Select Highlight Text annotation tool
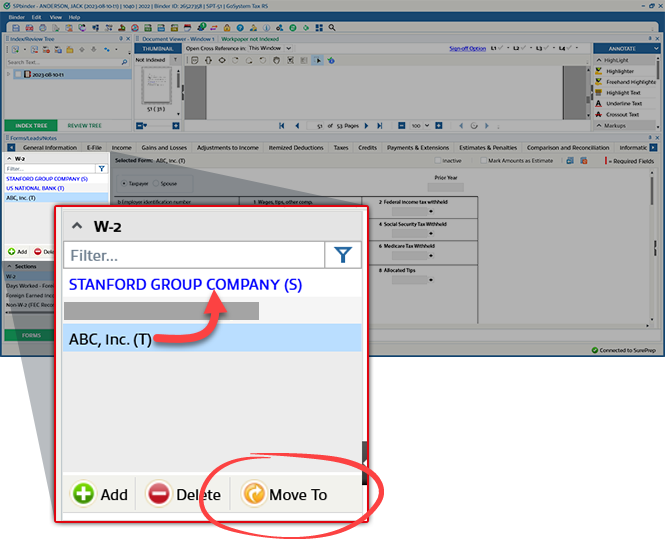 (623, 92)
